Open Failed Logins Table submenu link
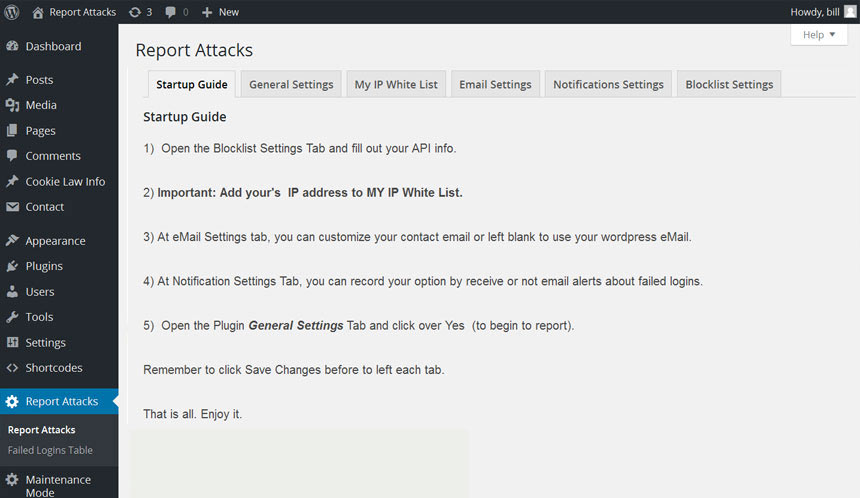The width and height of the screenshot is (860, 498). point(50,450)
